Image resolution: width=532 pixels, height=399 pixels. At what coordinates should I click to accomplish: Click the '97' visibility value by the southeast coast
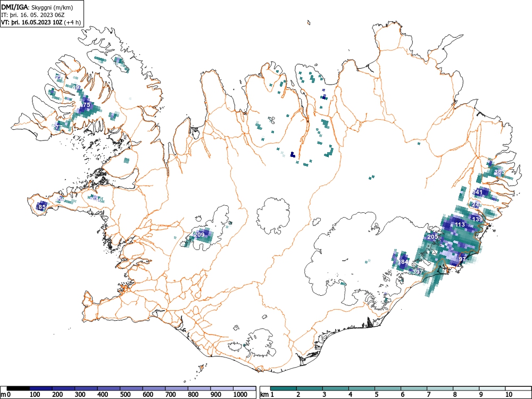click(462, 259)
